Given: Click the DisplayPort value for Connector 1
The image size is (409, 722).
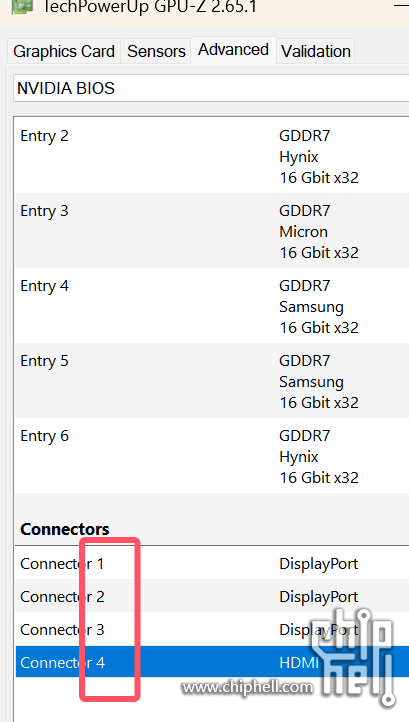Looking at the screenshot, I should pos(319,564).
